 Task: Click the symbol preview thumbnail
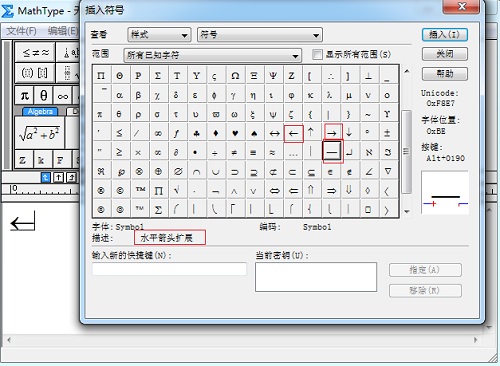[445, 192]
